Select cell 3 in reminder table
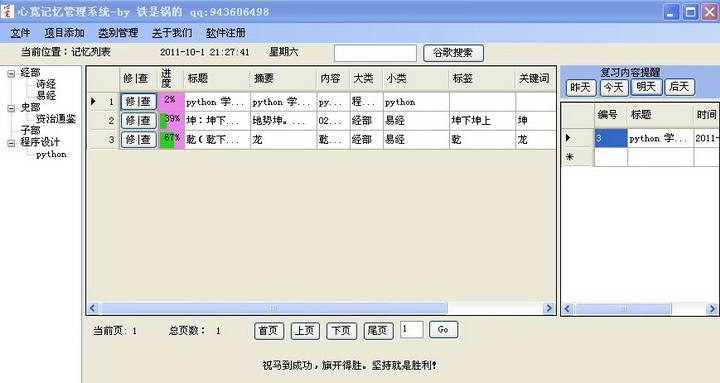Screen dimensions: 720x383 (611, 138)
